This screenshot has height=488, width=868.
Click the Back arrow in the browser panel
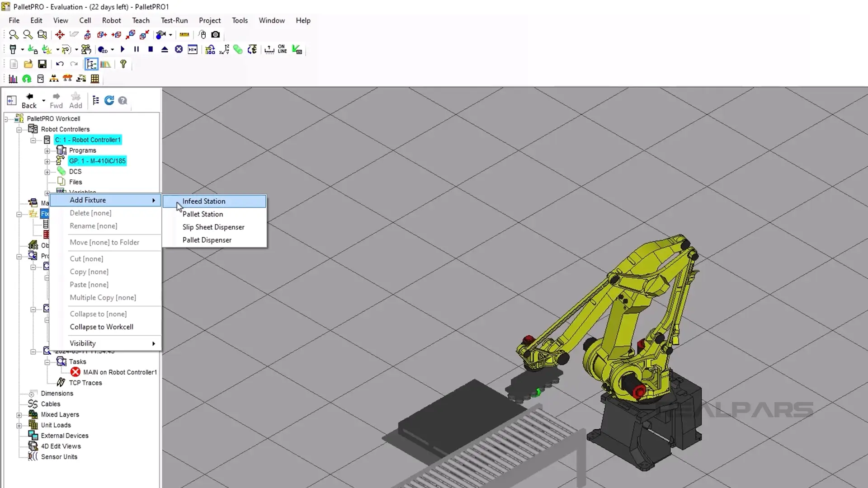click(29, 100)
